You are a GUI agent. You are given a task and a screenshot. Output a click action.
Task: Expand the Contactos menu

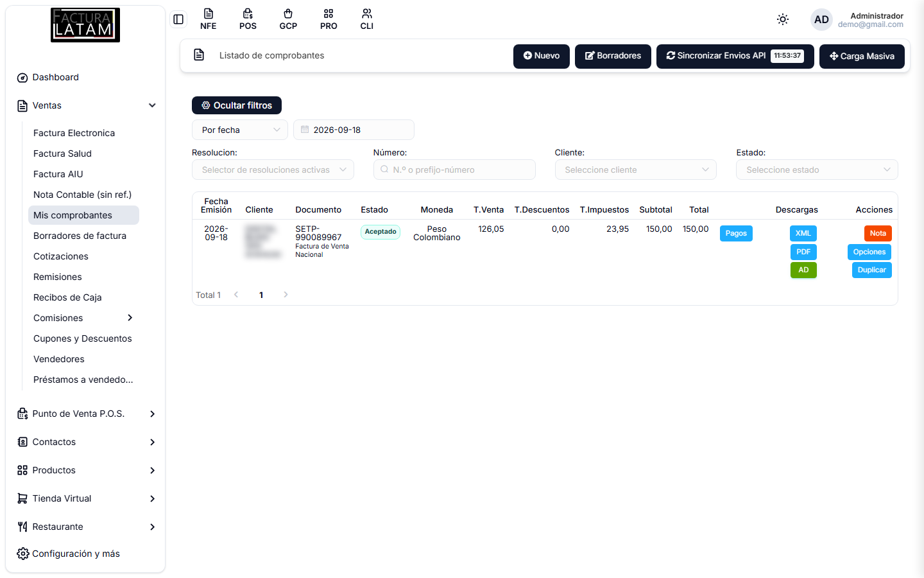point(85,442)
